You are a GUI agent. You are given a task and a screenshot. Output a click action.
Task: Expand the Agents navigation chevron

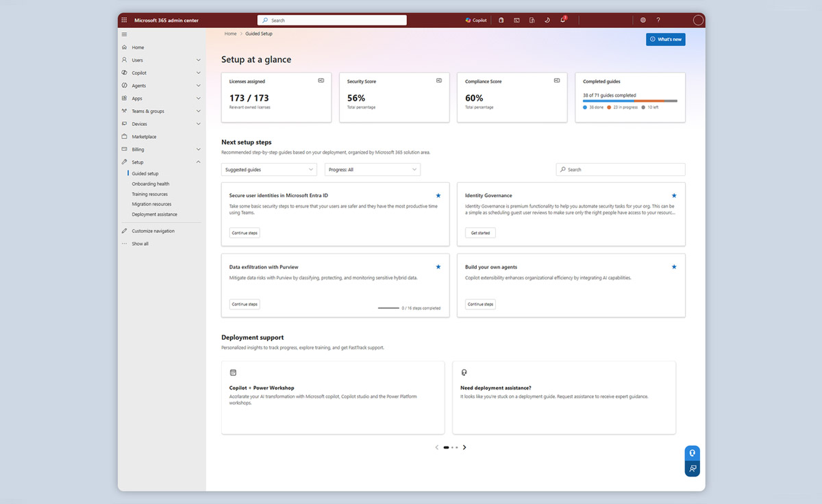click(199, 86)
